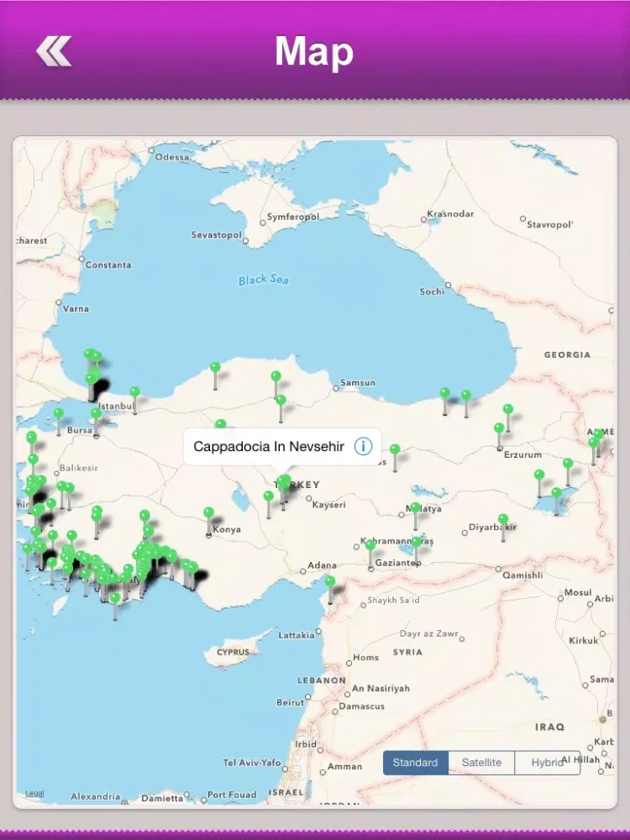Viewport: 630px width, 840px height.
Task: Click the Sochi city label
Action: click(x=432, y=292)
